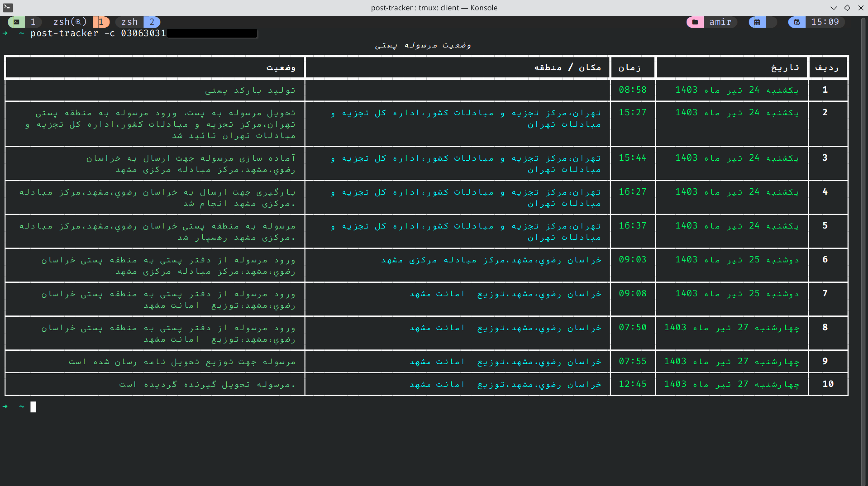The image size is (868, 486).
Task: Click the green prompt arrow on command line
Action: tap(5, 33)
